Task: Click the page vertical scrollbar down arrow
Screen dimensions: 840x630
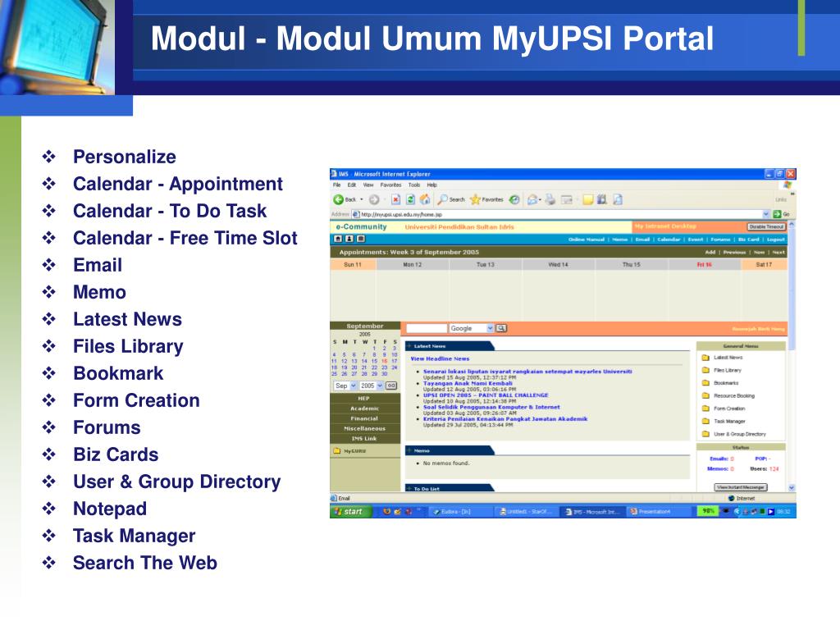Action: [x=792, y=487]
